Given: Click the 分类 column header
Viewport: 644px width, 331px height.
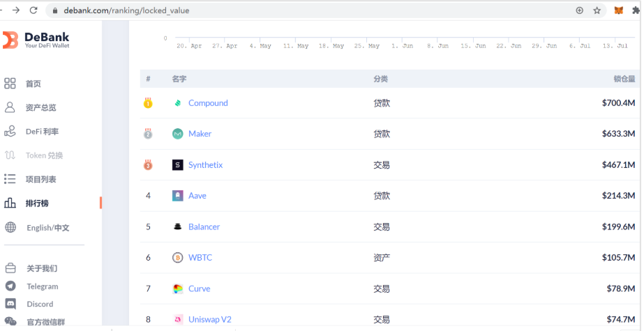Looking at the screenshot, I should click(380, 79).
